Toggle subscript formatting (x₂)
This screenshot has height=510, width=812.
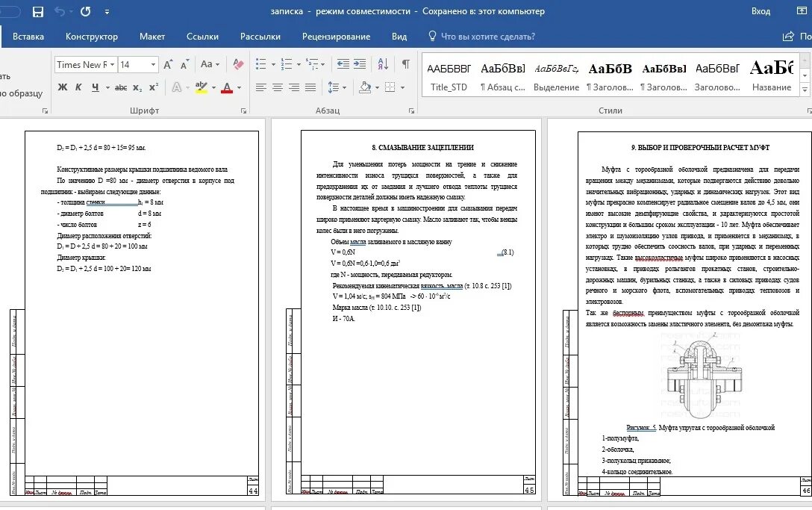pyautogui.click(x=137, y=87)
